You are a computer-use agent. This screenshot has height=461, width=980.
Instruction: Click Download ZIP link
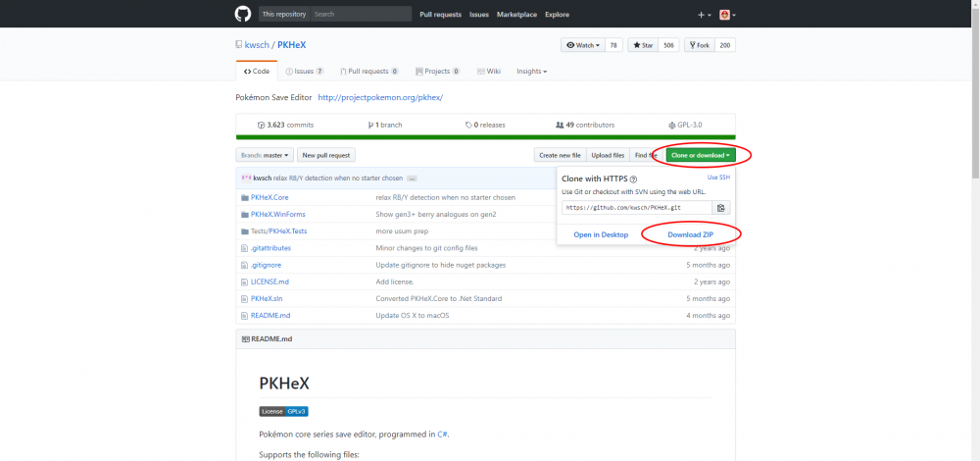pyautogui.click(x=690, y=234)
